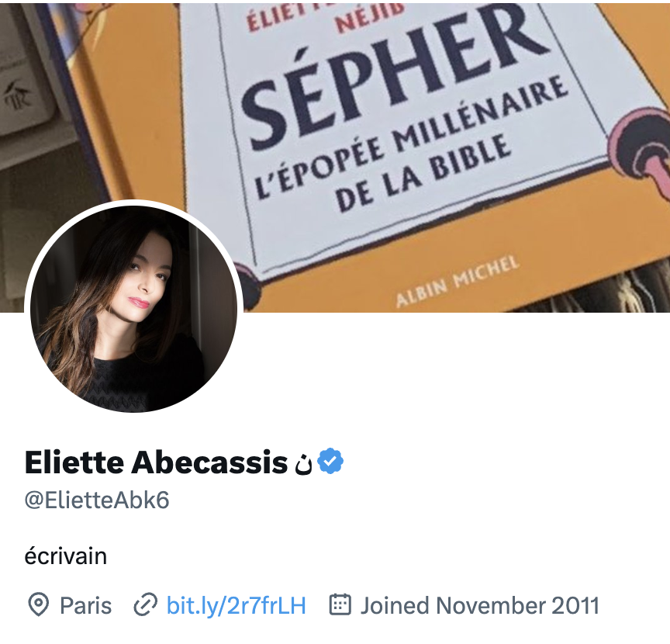Click the DE LA BIBLE banner text
Image resolution: width=670 pixels, height=644 pixels.
(422, 174)
